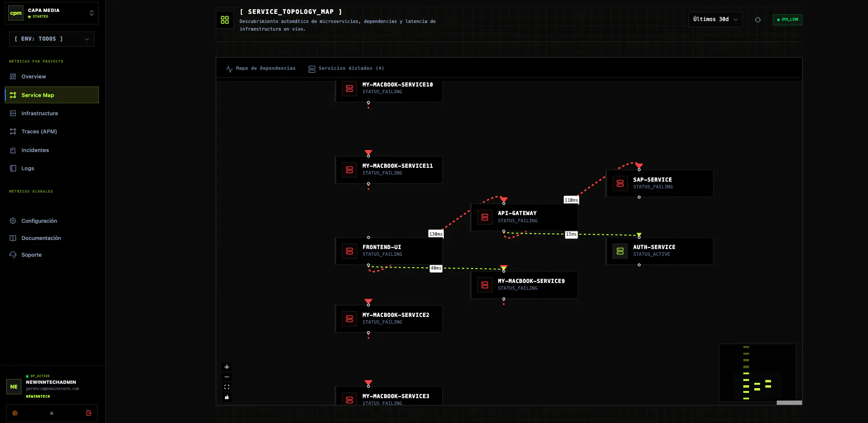
Task: Click the minimap overview thumbnail
Action: (757, 373)
